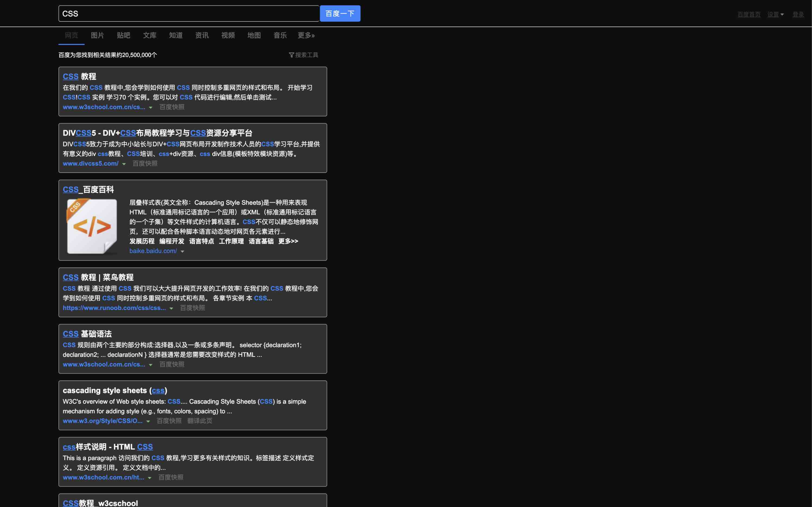Open the DIVCSS5 result title

click(157, 133)
